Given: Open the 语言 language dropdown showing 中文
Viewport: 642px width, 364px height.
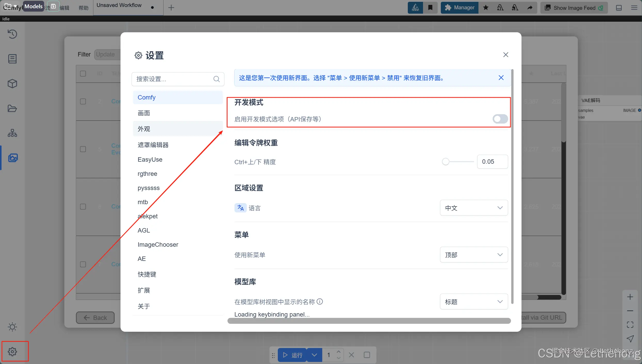Looking at the screenshot, I should [x=474, y=208].
